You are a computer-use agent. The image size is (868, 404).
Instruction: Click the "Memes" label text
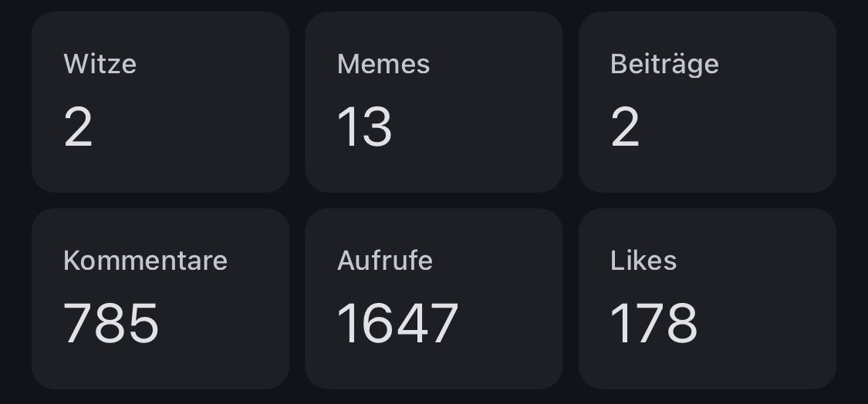[x=383, y=63]
